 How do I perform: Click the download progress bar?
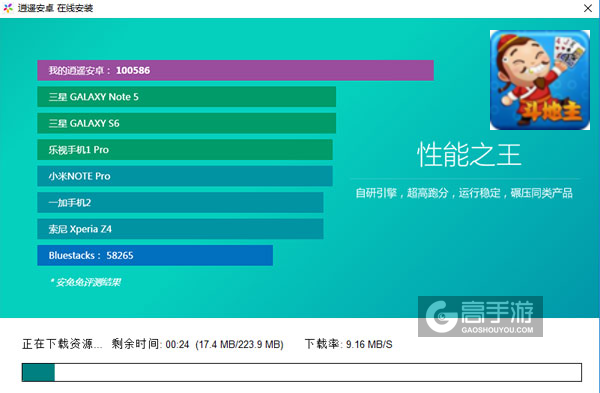tap(302, 372)
